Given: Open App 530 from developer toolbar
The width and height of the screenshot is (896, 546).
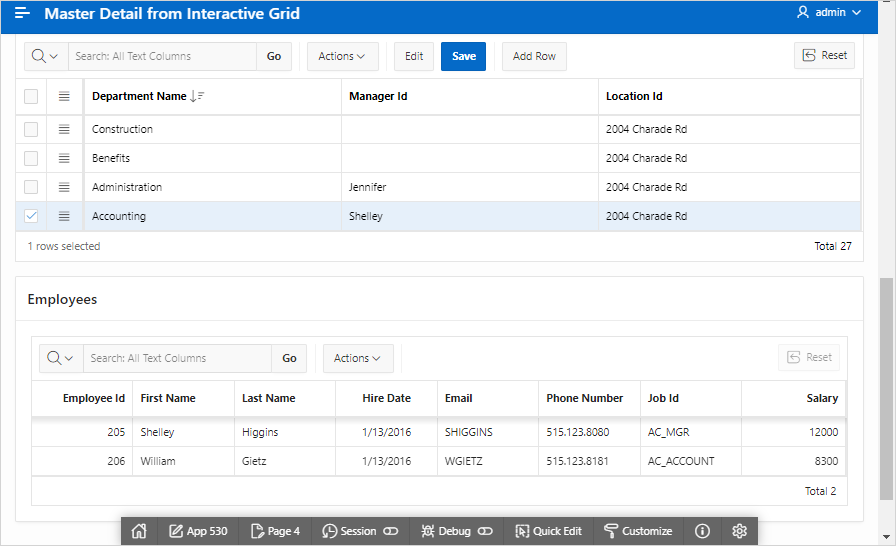Looking at the screenshot, I should pyautogui.click(x=198, y=531).
